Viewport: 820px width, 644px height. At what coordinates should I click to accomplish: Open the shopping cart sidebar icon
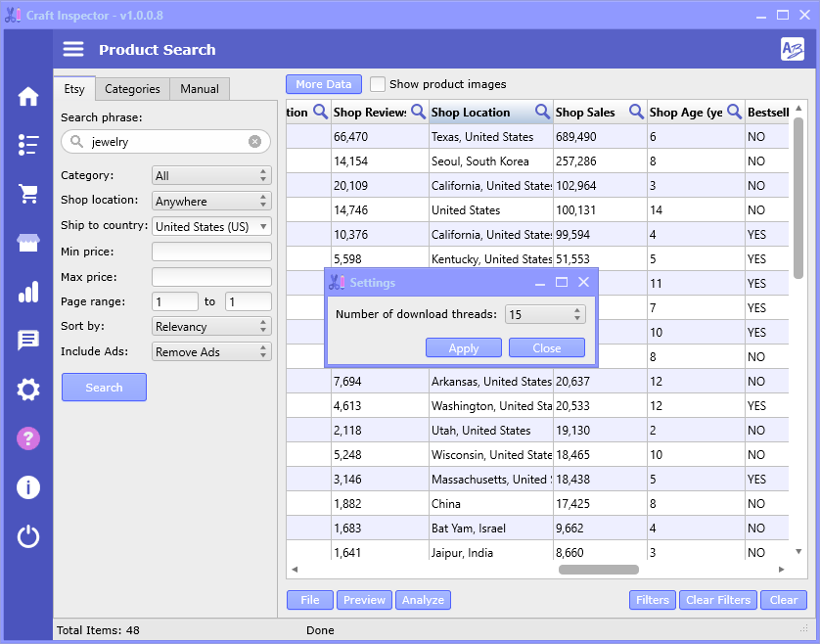pos(28,194)
